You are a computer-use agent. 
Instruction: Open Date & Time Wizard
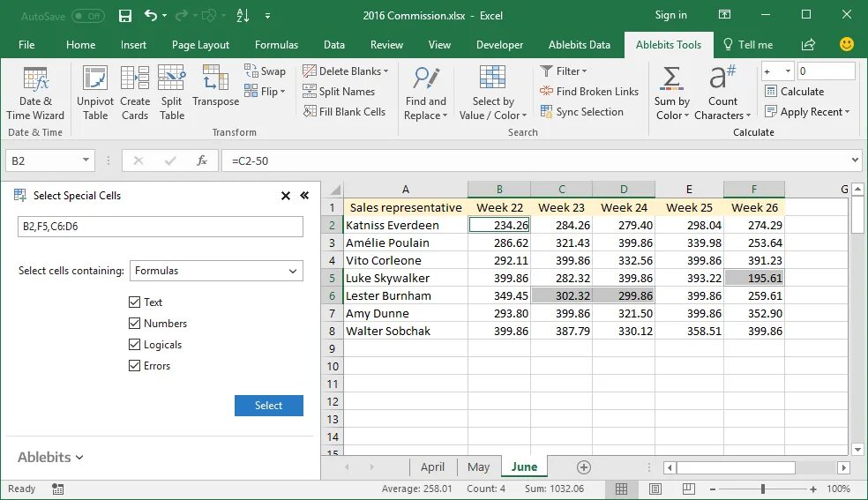click(x=35, y=93)
